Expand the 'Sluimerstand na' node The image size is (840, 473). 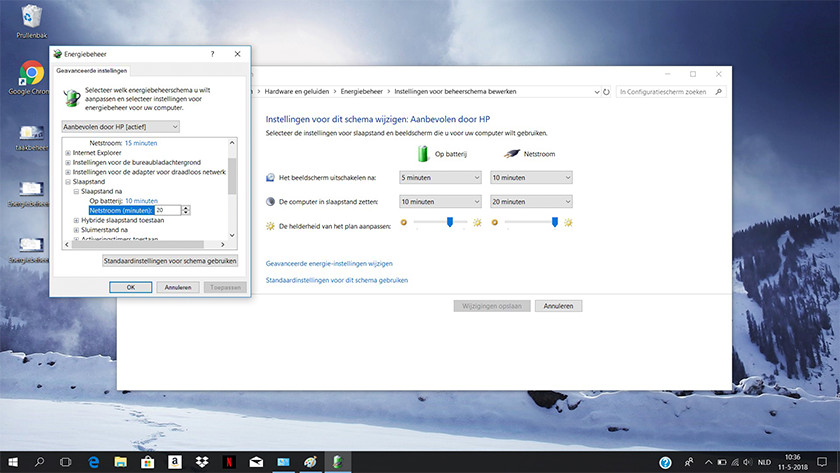(76, 230)
